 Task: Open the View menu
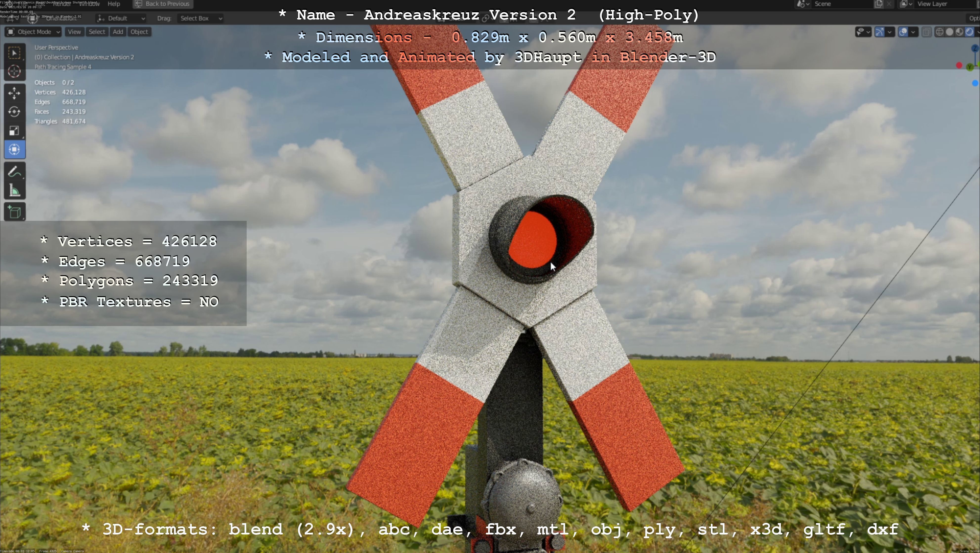coord(74,32)
